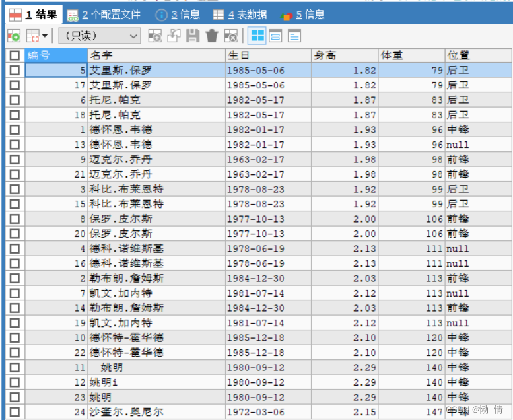The image size is (513, 420).
Task: Click the duplicate row icon
Action: click(x=174, y=36)
